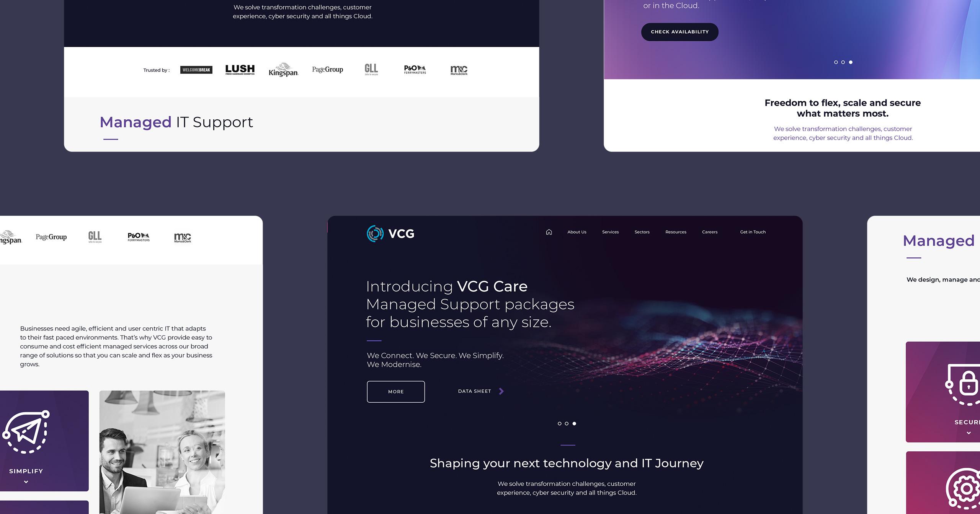This screenshot has width=980, height=514.
Task: Open the About Us menu item
Action: (x=576, y=232)
